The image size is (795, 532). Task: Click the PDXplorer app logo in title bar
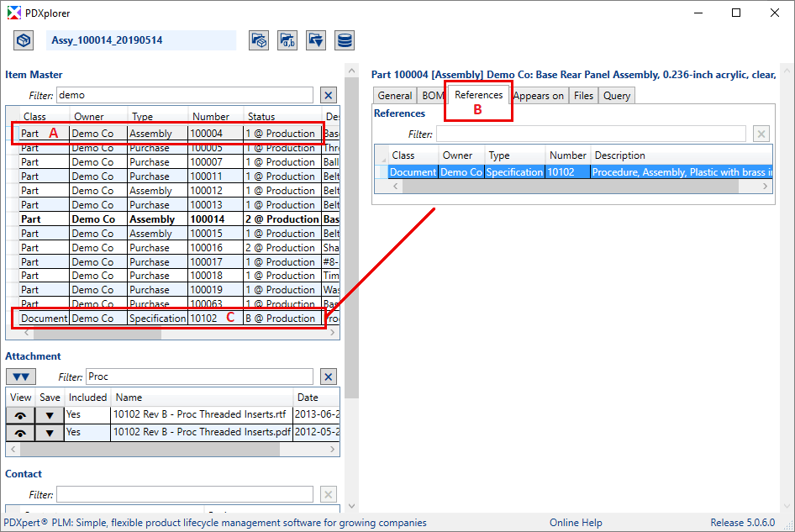click(13, 13)
